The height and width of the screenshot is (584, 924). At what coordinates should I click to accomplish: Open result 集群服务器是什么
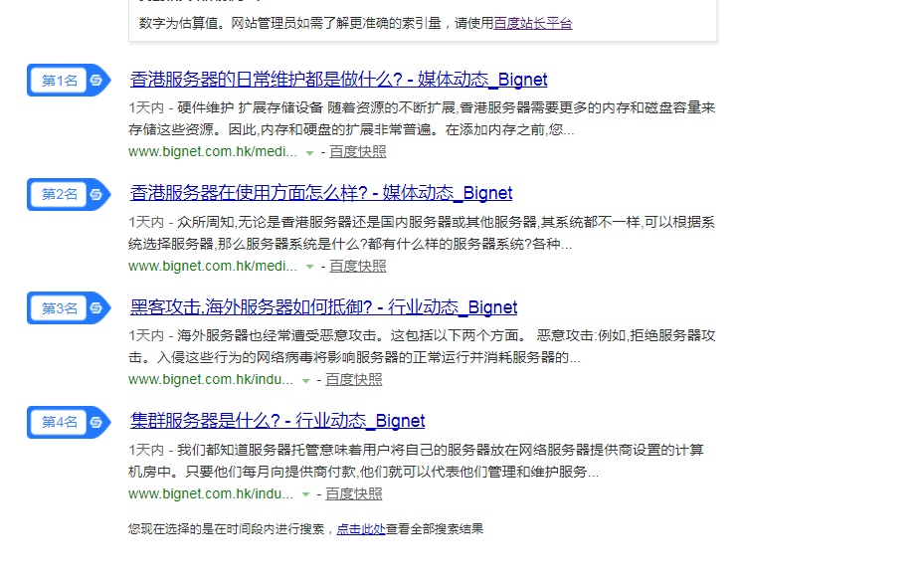[277, 421]
